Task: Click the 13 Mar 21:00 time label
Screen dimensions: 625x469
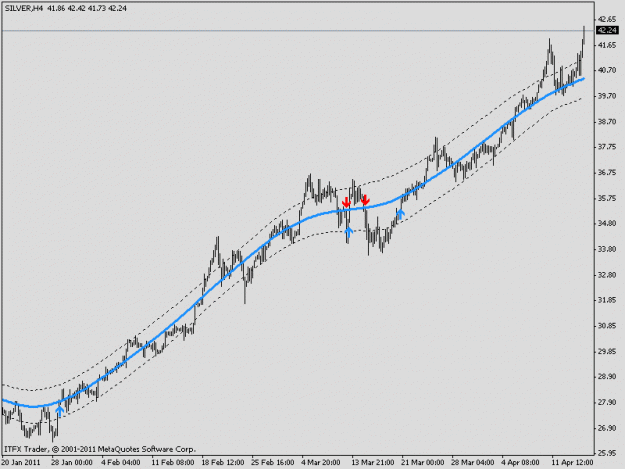Action: pyautogui.click(x=373, y=462)
